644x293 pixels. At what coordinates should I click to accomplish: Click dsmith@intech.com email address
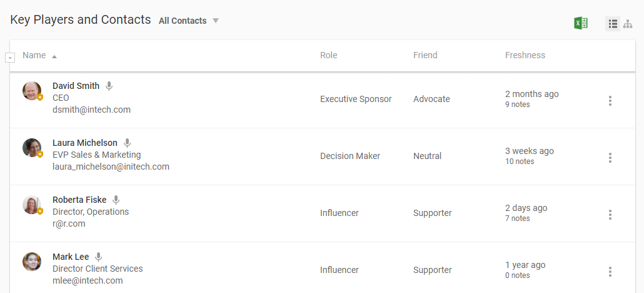(x=91, y=110)
